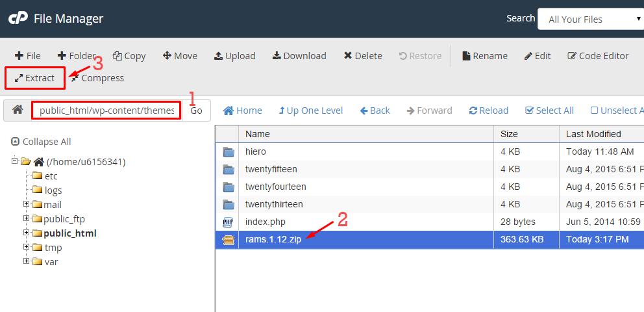Click the Copy toolbar button
The width and height of the screenshot is (644, 312).
[129, 56]
